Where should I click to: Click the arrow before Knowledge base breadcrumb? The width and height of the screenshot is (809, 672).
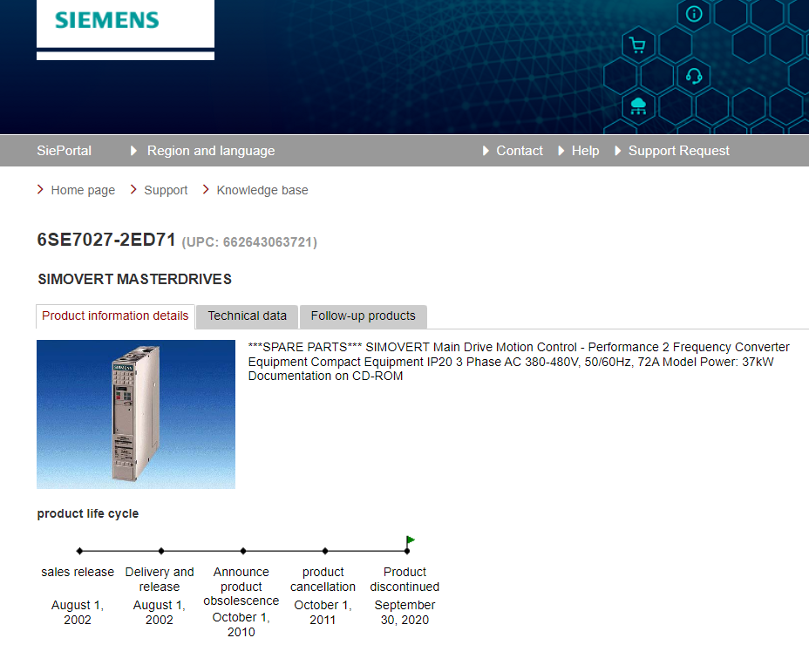tap(207, 189)
